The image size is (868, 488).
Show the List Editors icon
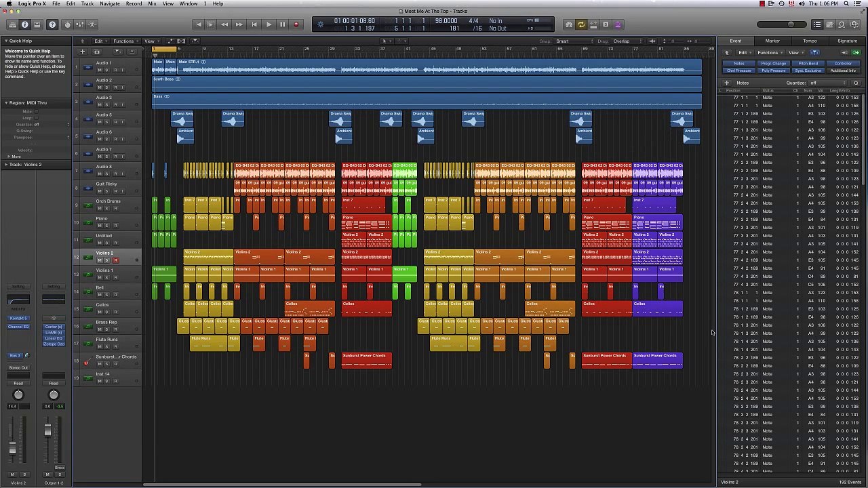[817, 24]
